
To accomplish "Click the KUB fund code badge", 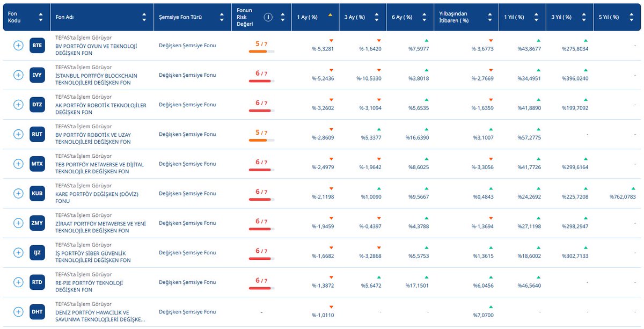I will 37,193.
